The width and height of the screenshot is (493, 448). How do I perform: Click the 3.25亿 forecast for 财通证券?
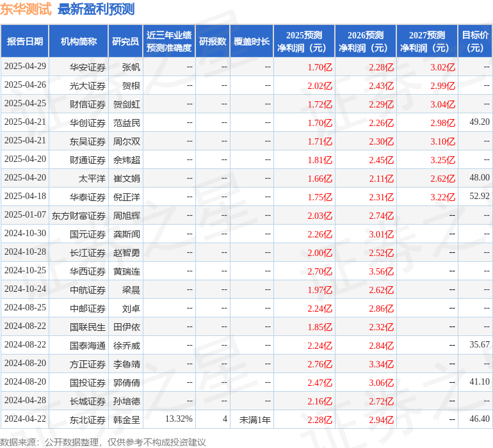click(442, 160)
